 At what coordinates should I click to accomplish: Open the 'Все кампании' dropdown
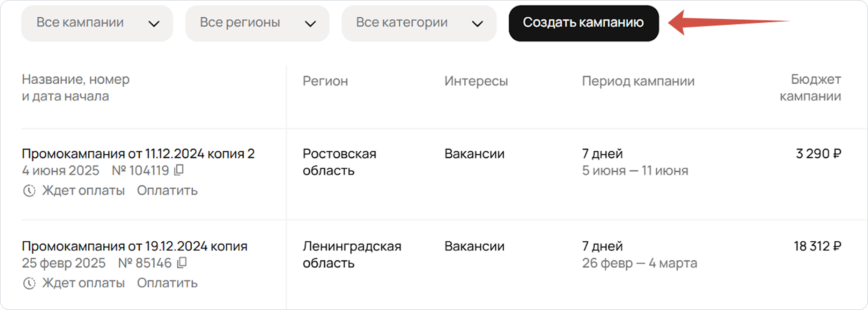point(97,23)
